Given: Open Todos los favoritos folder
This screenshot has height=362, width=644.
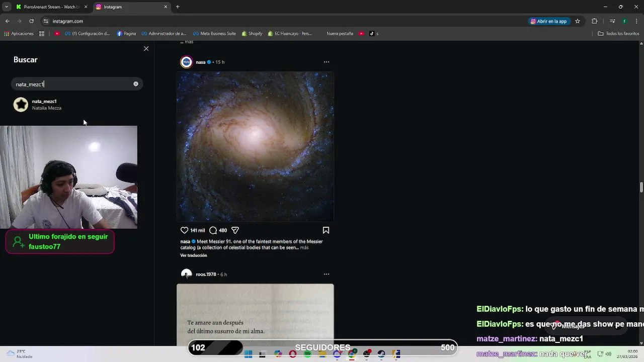Looking at the screenshot, I should (618, 34).
